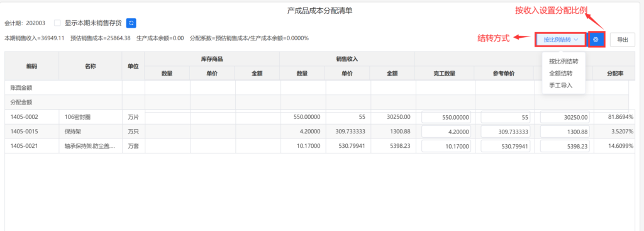Click the 参考单价 column header
Screen dimensions: 644x231
pyautogui.click(x=504, y=74)
